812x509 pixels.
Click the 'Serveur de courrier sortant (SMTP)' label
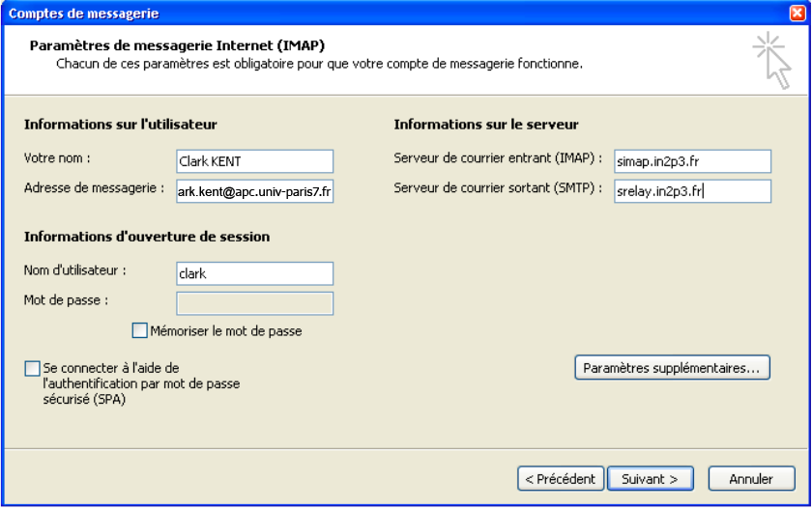pos(498,188)
